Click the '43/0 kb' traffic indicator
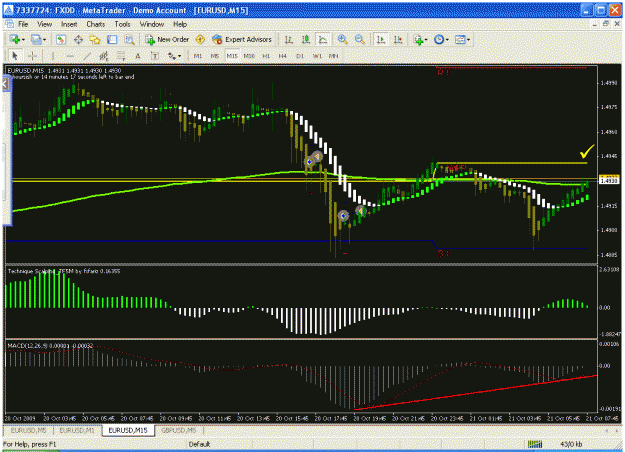This screenshot has height=452, width=625. pos(571,444)
